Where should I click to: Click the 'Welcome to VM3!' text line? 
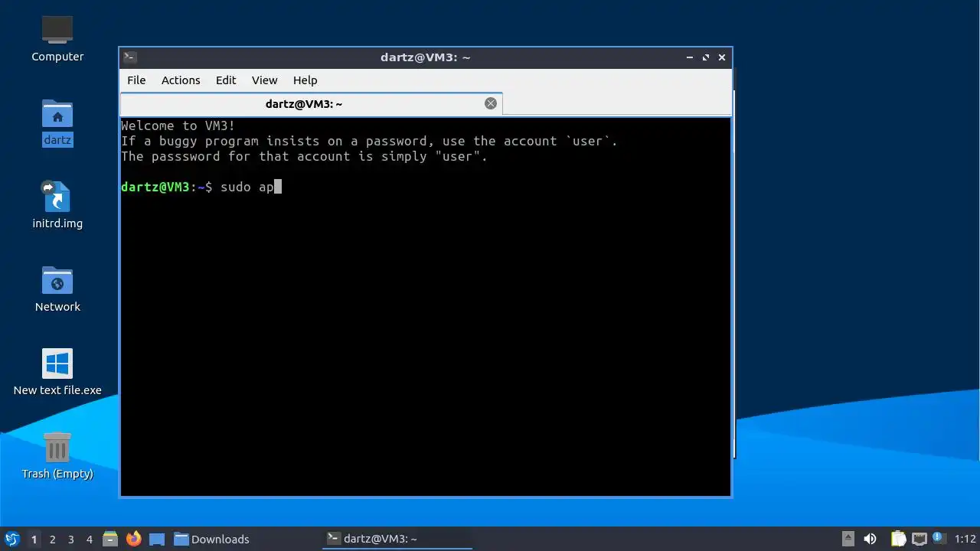(178, 126)
